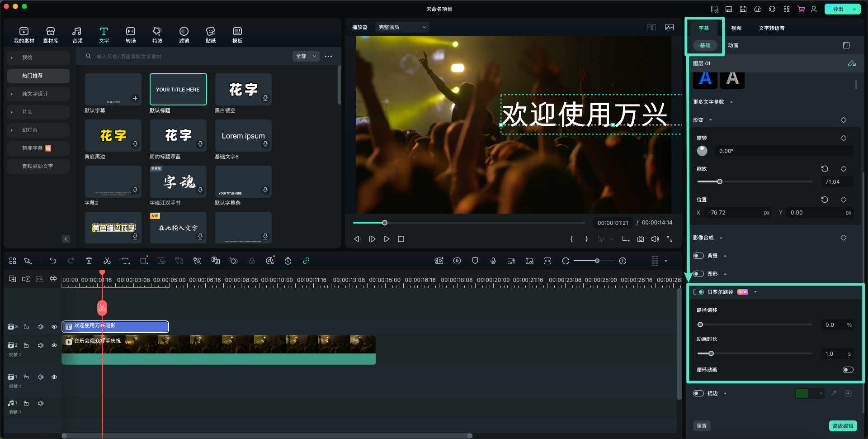Screen dimensions: 868x439
Task: Select the 黑白镂空 text template thumbnail
Action: point(243,89)
